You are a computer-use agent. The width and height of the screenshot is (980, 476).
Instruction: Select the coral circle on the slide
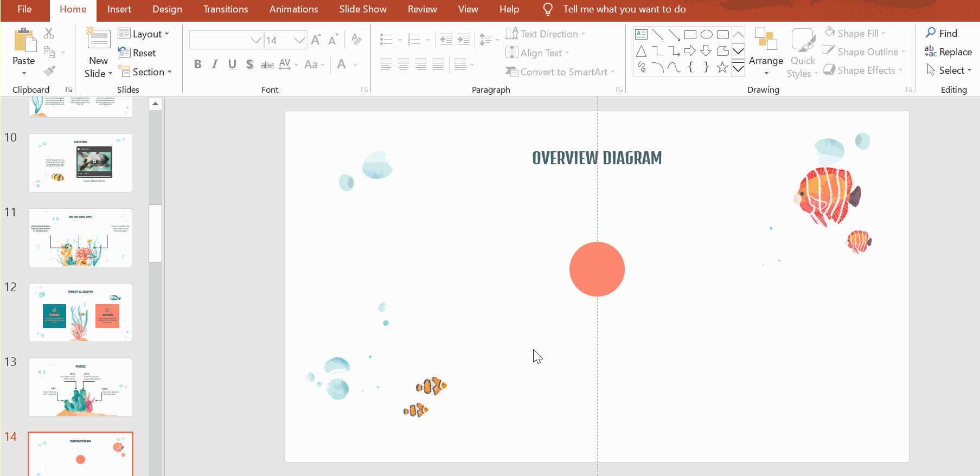tap(597, 269)
